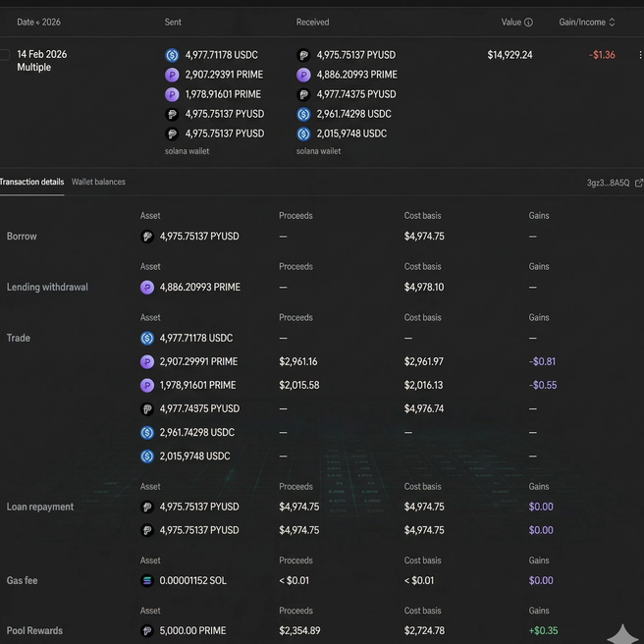Sort by the Gain/Income column arrows

click(x=612, y=23)
